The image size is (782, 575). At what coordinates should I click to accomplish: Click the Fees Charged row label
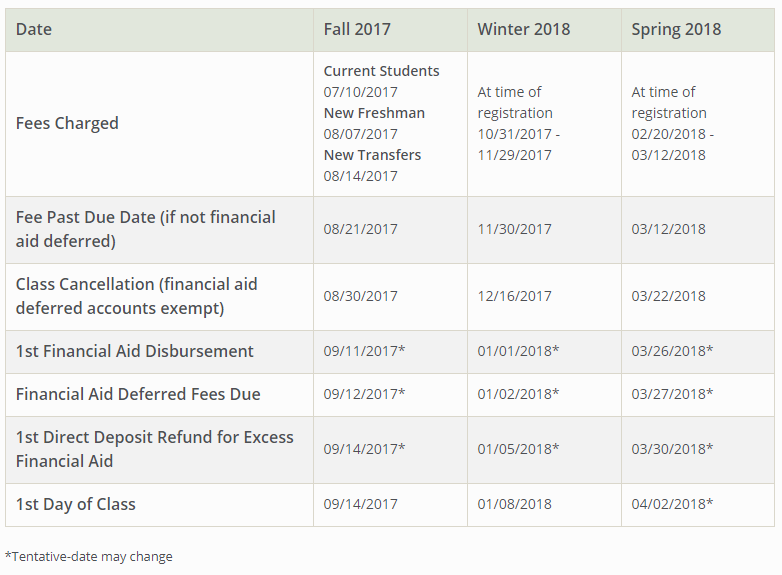click(x=67, y=123)
